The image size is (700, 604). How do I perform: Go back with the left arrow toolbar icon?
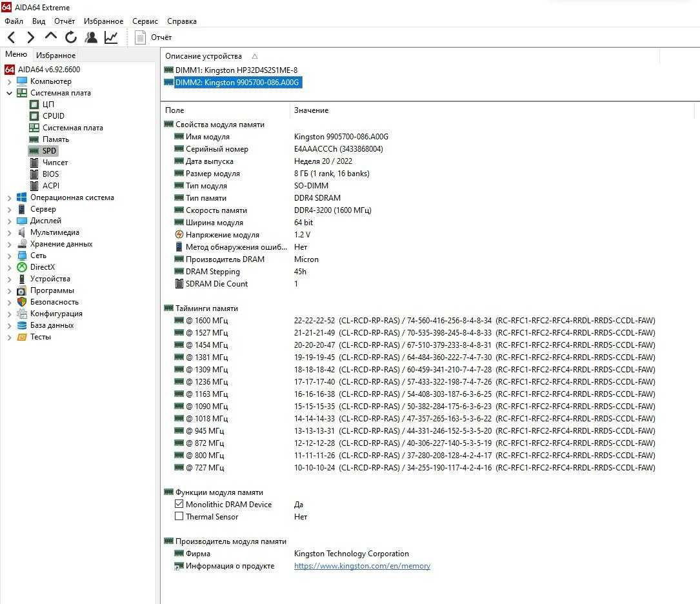[12, 37]
